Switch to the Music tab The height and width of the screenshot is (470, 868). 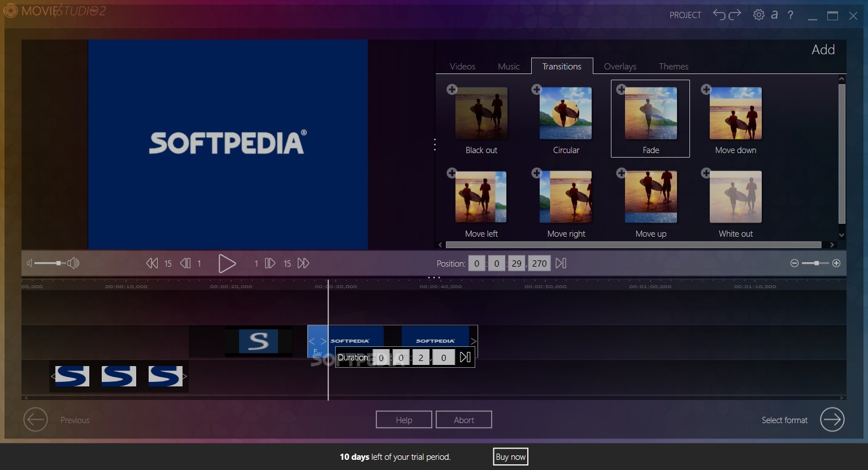[x=509, y=66]
